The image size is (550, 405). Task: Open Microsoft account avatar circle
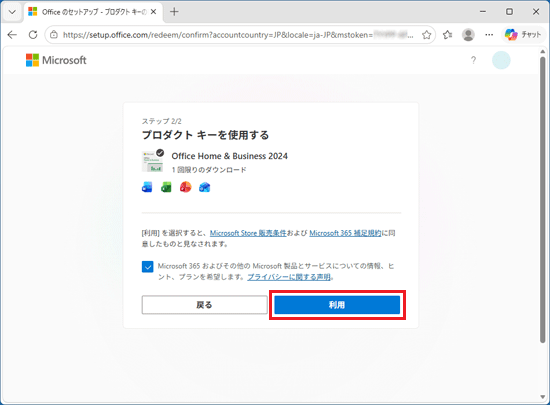(x=501, y=60)
